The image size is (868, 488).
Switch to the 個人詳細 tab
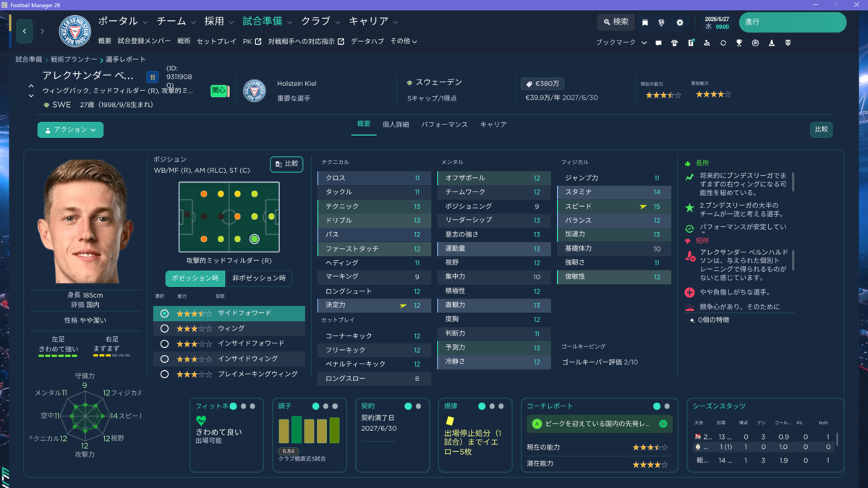coord(396,124)
